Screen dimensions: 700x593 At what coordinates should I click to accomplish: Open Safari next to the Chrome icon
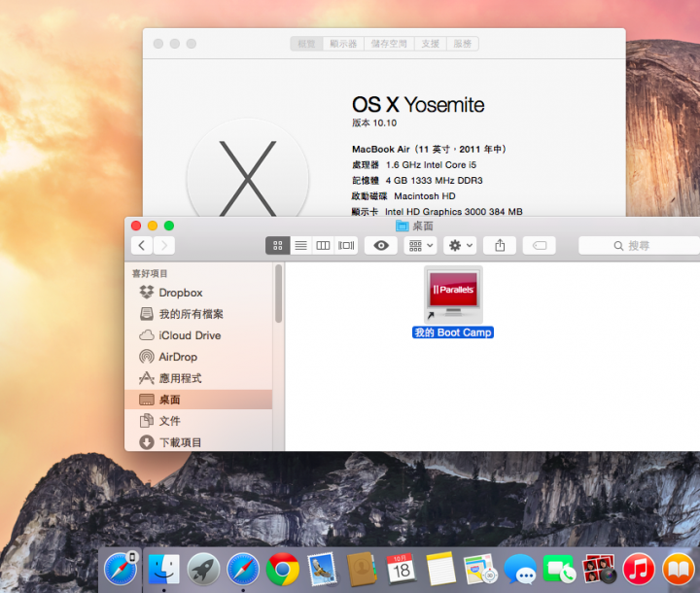click(243, 569)
